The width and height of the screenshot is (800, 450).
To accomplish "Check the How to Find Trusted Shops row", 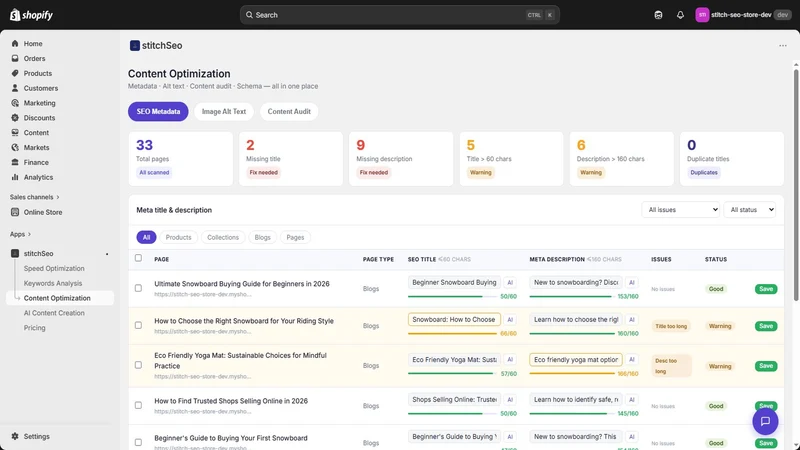I will click(138, 405).
